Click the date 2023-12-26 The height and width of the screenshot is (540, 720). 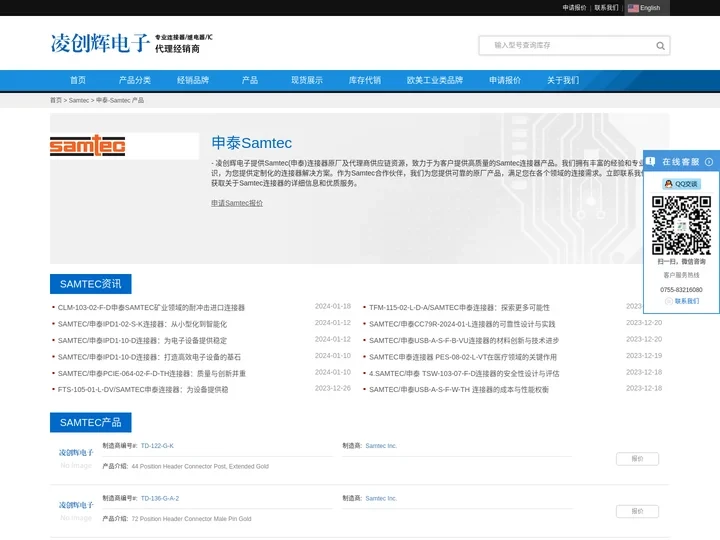coord(332,388)
